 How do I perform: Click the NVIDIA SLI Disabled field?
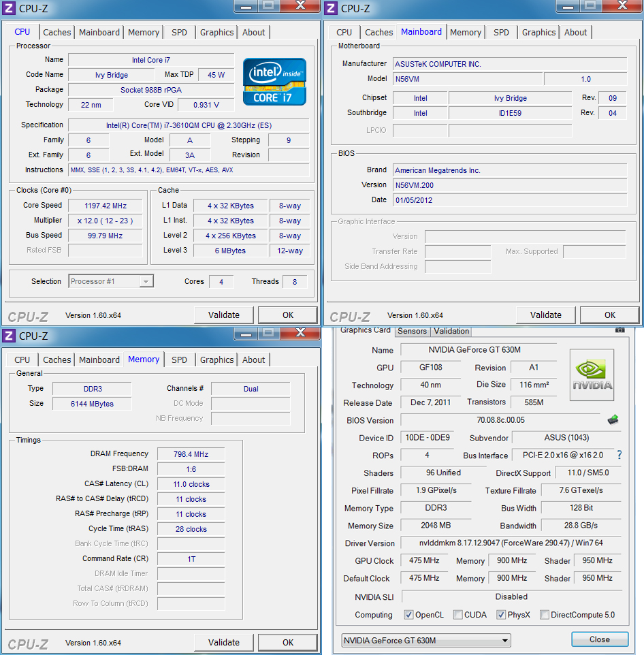[511, 596]
